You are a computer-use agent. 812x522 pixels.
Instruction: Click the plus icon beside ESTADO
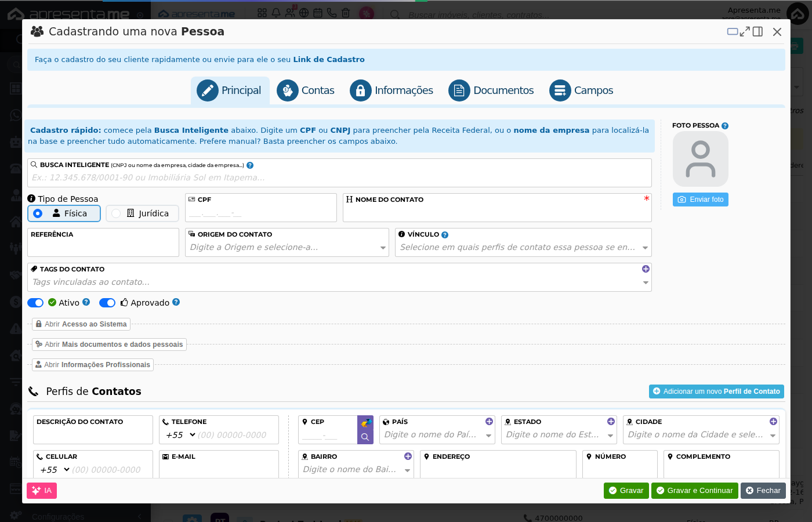(611, 422)
